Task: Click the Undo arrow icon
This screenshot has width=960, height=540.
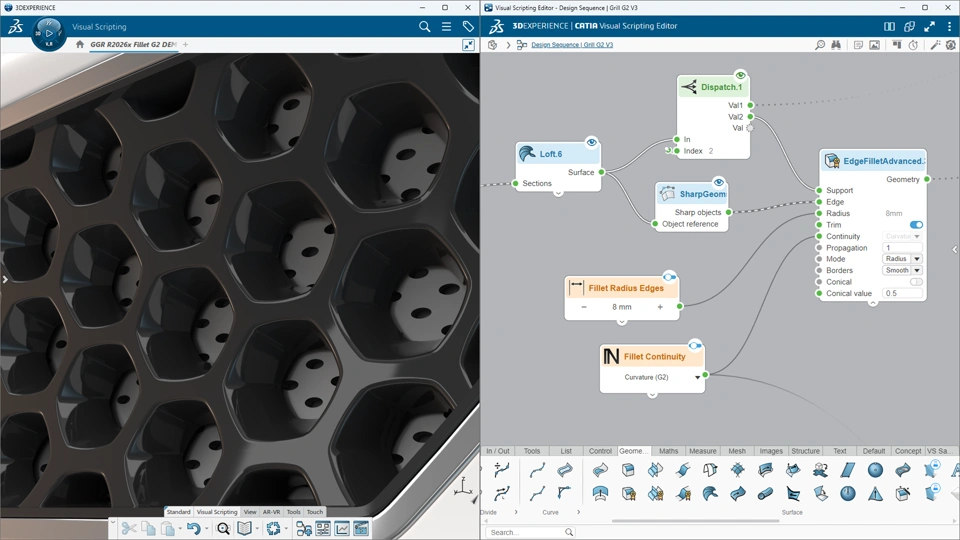Action: (x=193, y=528)
